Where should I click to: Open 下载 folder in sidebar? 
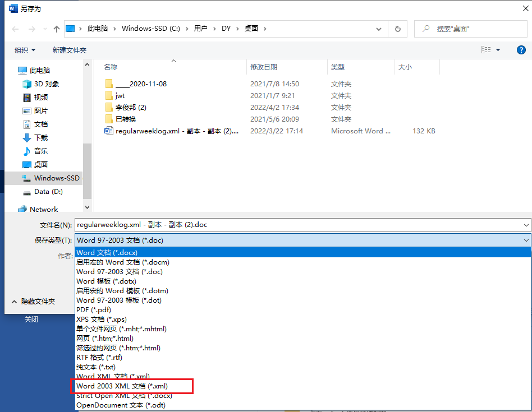coord(35,137)
